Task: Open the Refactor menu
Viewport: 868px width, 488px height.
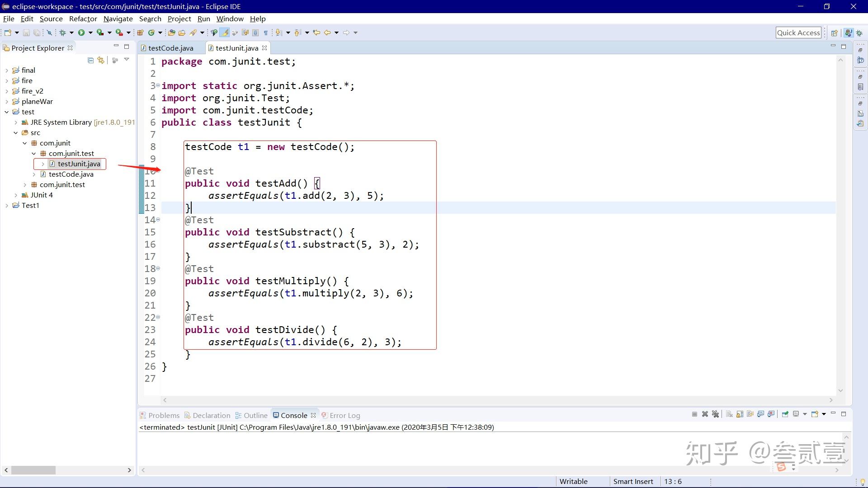Action: 83,19
